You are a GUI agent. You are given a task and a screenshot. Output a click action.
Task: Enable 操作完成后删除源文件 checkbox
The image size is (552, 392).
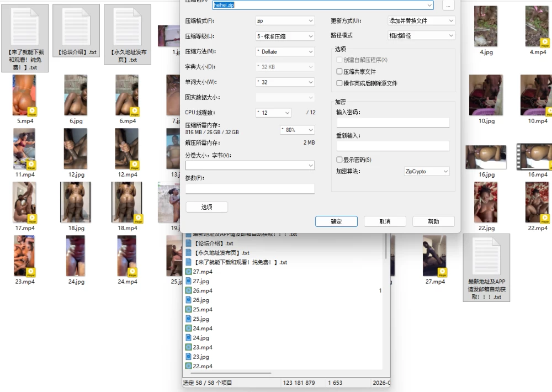pos(339,83)
